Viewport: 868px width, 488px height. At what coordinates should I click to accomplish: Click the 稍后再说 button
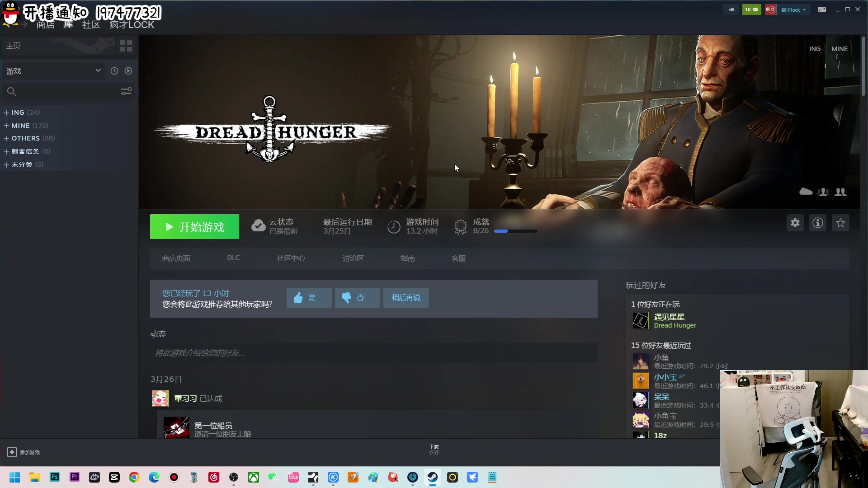click(x=406, y=298)
